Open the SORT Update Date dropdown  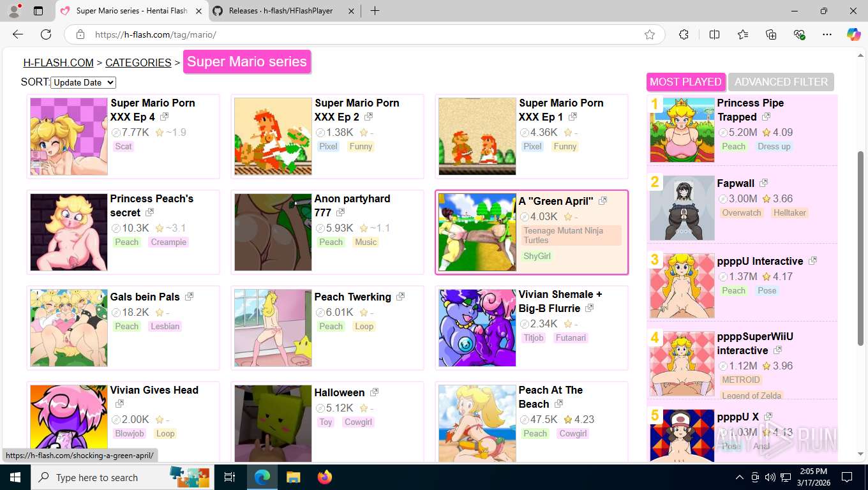[83, 82]
